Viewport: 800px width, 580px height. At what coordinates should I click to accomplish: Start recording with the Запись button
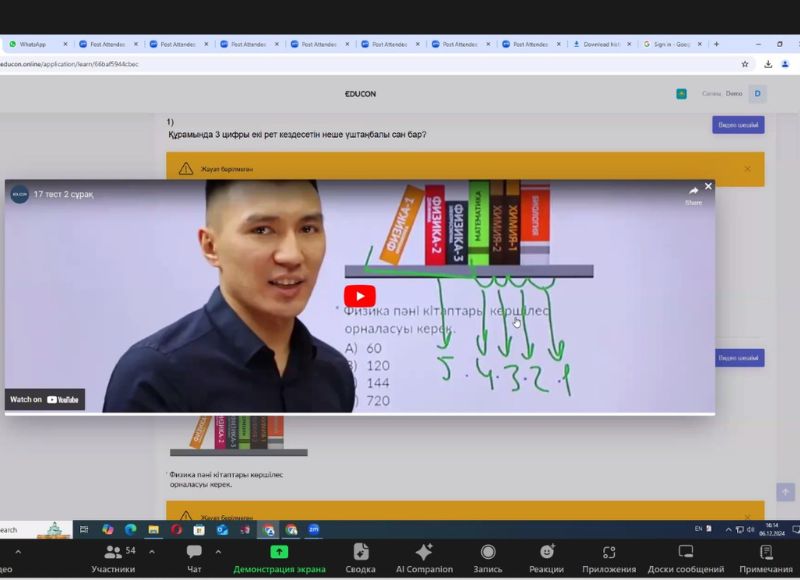(x=488, y=558)
